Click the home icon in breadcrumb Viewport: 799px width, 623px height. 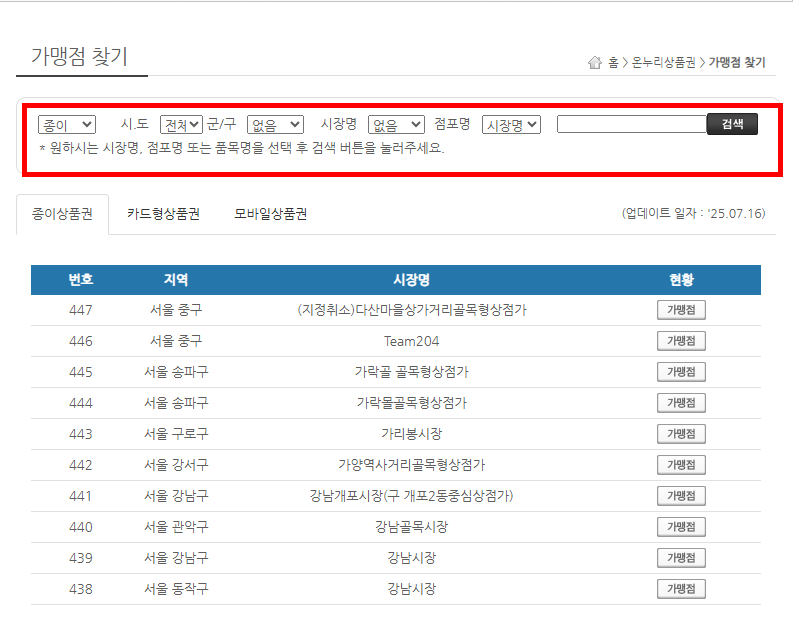point(594,62)
